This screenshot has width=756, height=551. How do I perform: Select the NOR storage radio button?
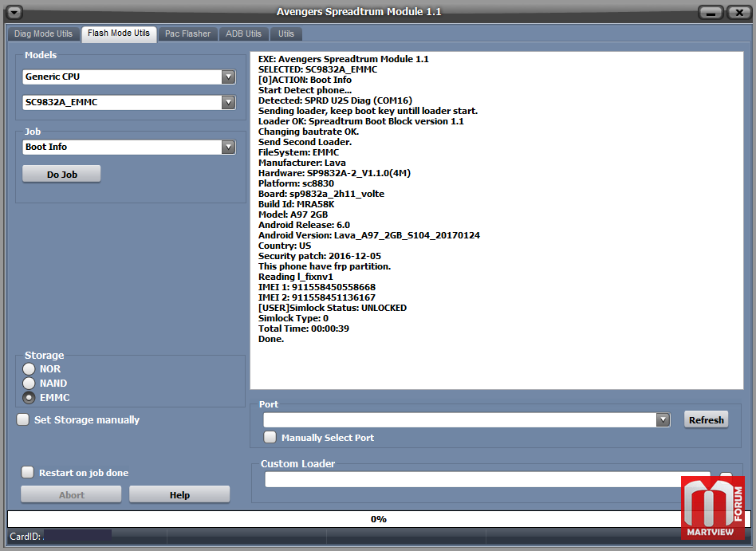pos(29,368)
